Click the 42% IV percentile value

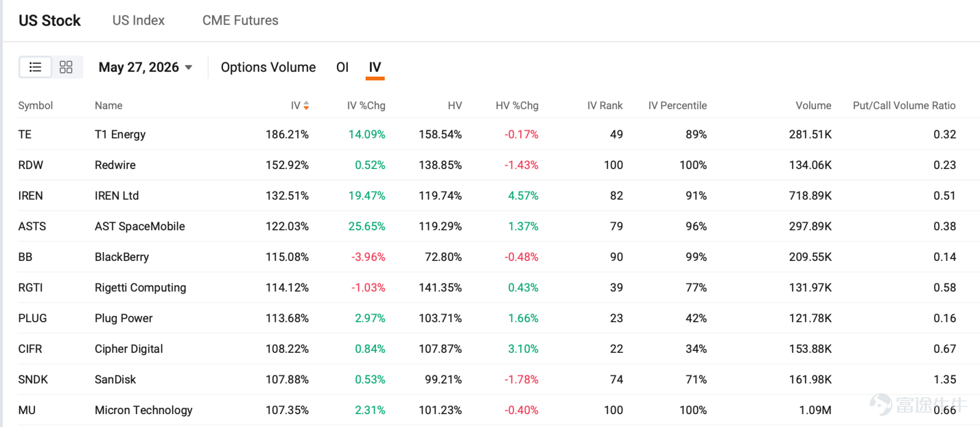pyautogui.click(x=696, y=318)
